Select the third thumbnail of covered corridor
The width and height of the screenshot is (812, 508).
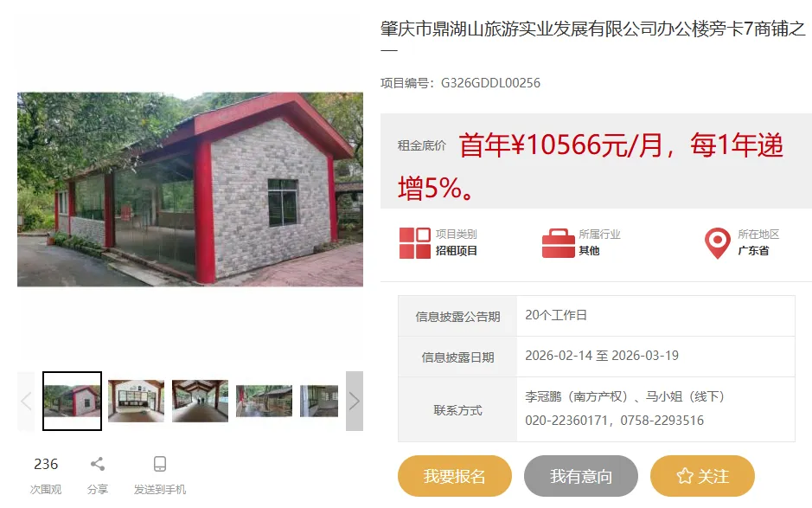click(200, 401)
